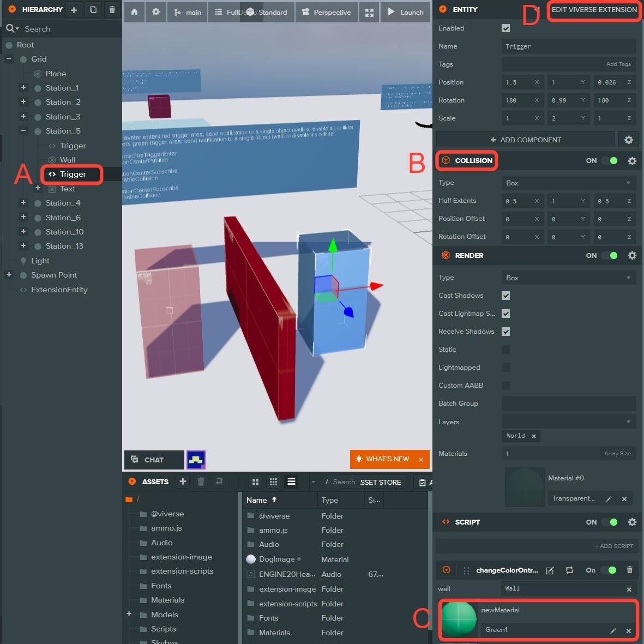This screenshot has height=644, width=644.
Task: Click the Launch button
Action: coord(405,12)
